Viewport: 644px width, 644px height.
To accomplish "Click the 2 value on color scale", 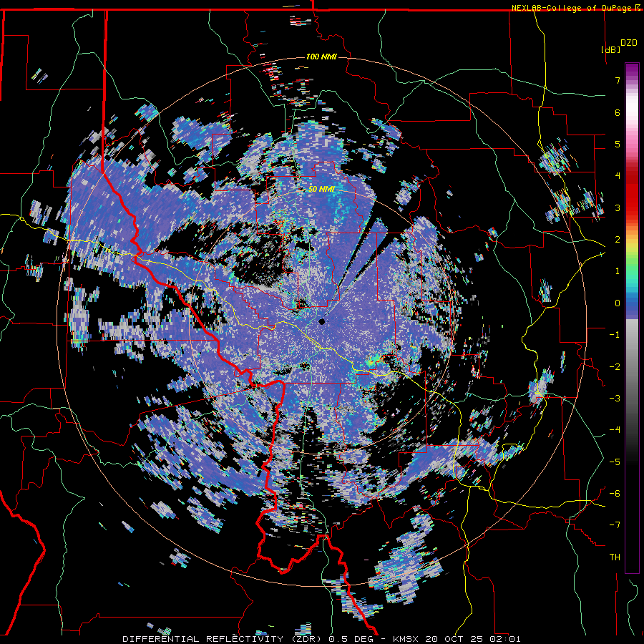I will 618,240.
